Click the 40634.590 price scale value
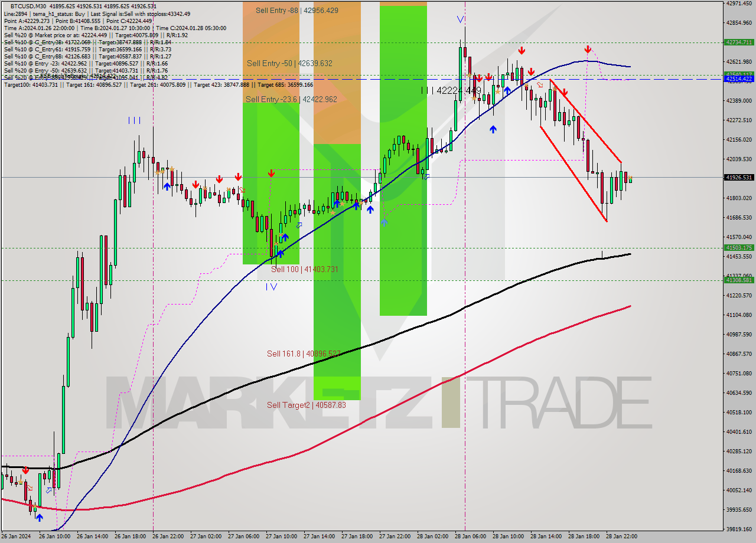 click(x=739, y=393)
